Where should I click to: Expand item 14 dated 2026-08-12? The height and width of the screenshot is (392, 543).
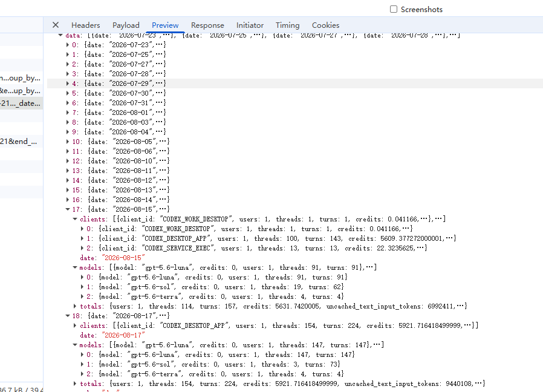point(68,180)
